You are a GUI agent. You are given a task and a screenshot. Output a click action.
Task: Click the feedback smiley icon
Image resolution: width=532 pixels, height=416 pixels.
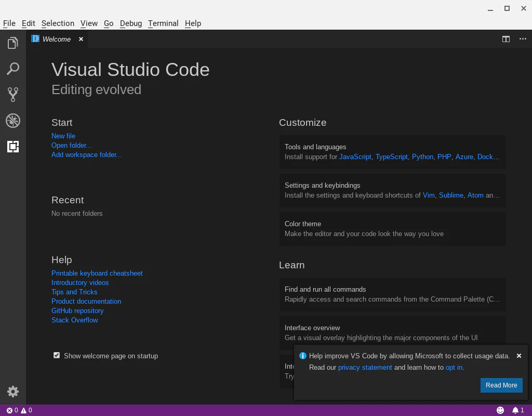[x=500, y=410]
